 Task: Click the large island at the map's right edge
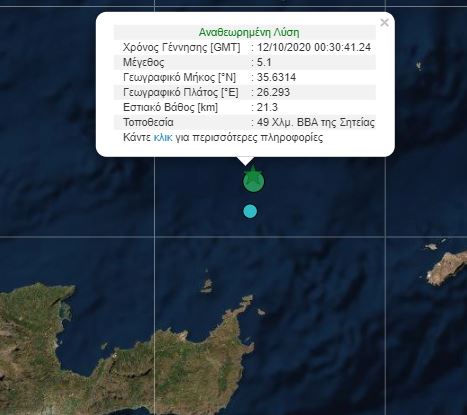tap(447, 268)
